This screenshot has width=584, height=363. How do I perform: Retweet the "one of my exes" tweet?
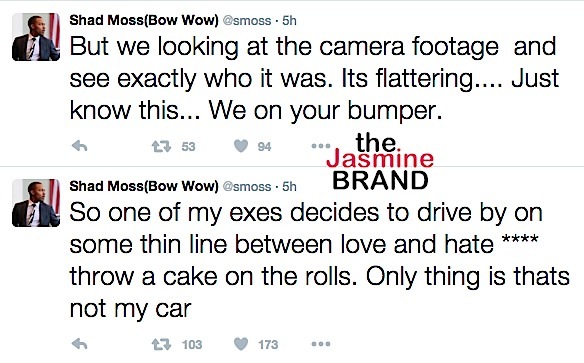161,344
